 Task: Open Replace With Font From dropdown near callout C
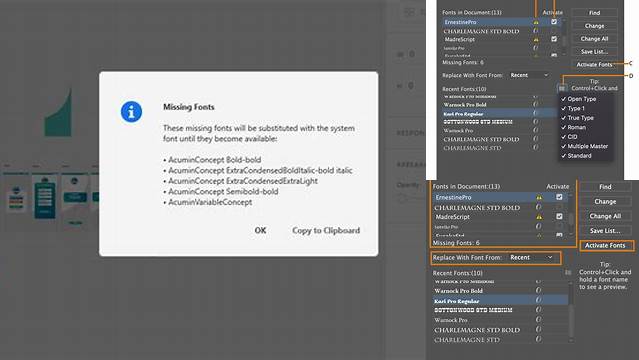(x=529, y=75)
